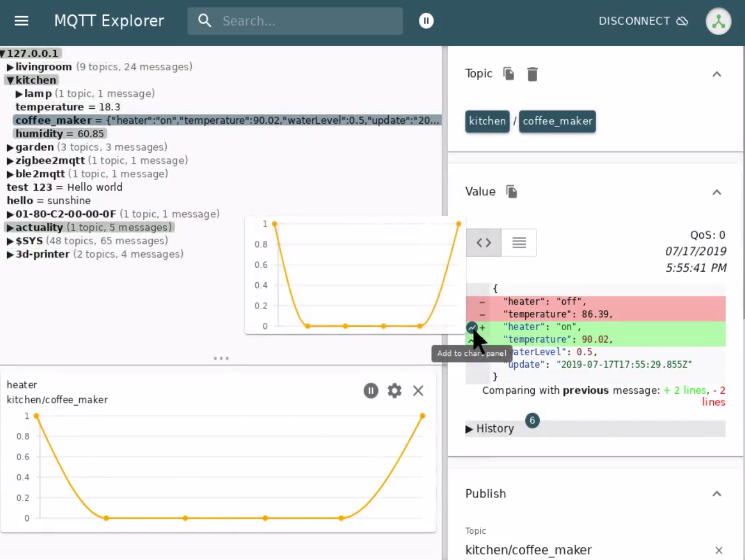Viewport: 745px width, 560px height.
Task: Pause updates with top bar pause button
Action: 426,21
